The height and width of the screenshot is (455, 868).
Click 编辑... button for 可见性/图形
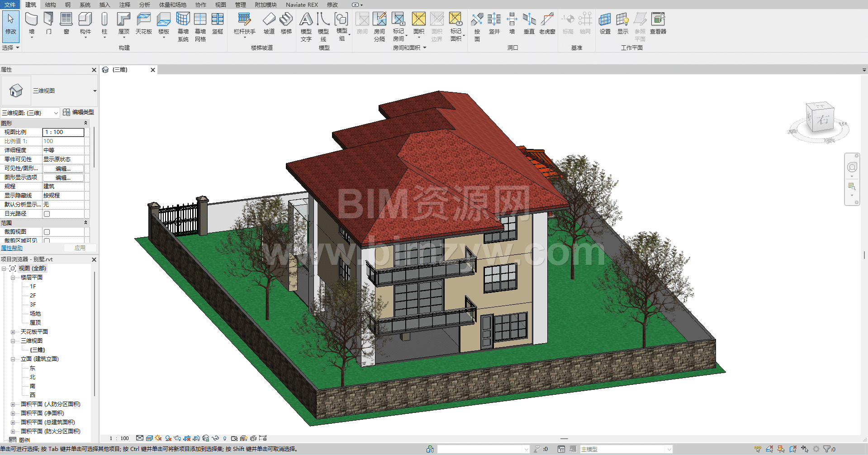[63, 168]
